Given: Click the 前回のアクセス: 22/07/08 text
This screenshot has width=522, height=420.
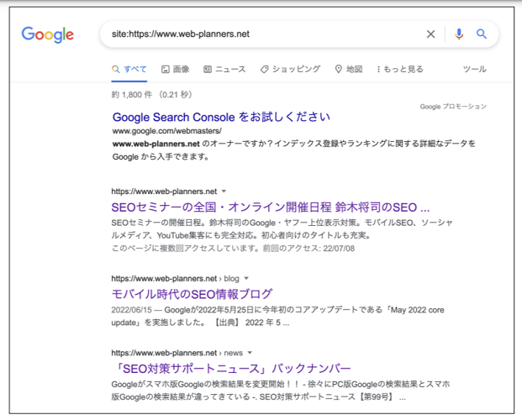Looking at the screenshot, I should (308, 249).
